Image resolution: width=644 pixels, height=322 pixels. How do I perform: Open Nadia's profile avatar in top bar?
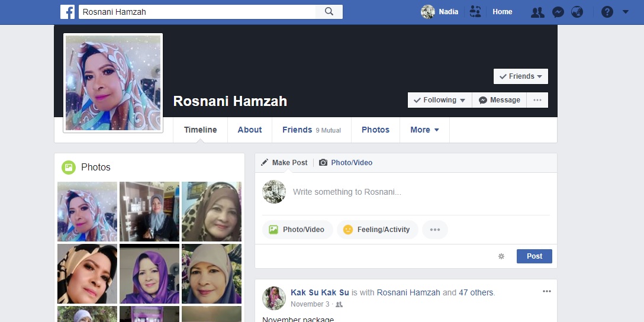point(427,12)
